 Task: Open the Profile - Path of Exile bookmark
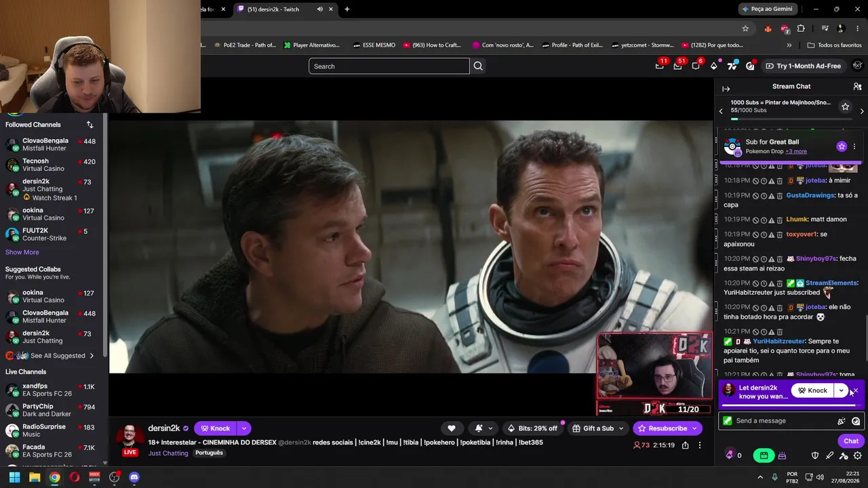tap(572, 45)
